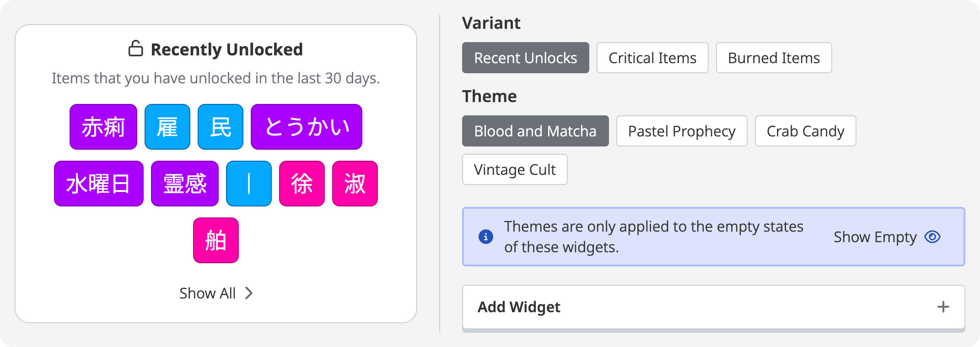Open the blue 雇 radical item
The image size is (980, 347).
pyautogui.click(x=167, y=127)
